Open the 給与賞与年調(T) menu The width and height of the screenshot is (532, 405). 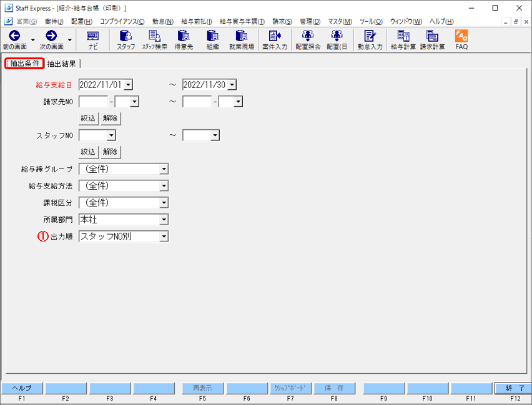coord(242,21)
